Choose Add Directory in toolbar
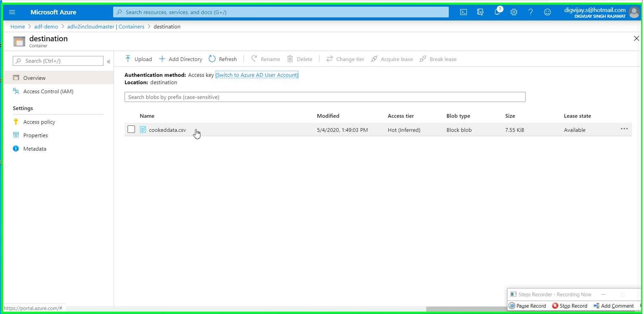Viewport: 644px width, 314px height. coord(181,59)
